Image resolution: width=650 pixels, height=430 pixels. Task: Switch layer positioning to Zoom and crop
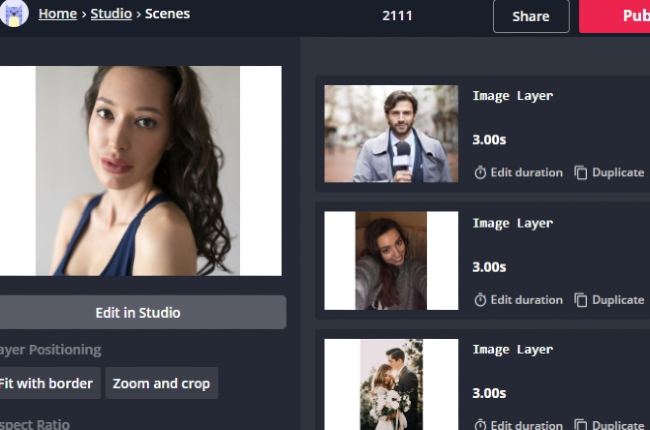pyautogui.click(x=161, y=383)
